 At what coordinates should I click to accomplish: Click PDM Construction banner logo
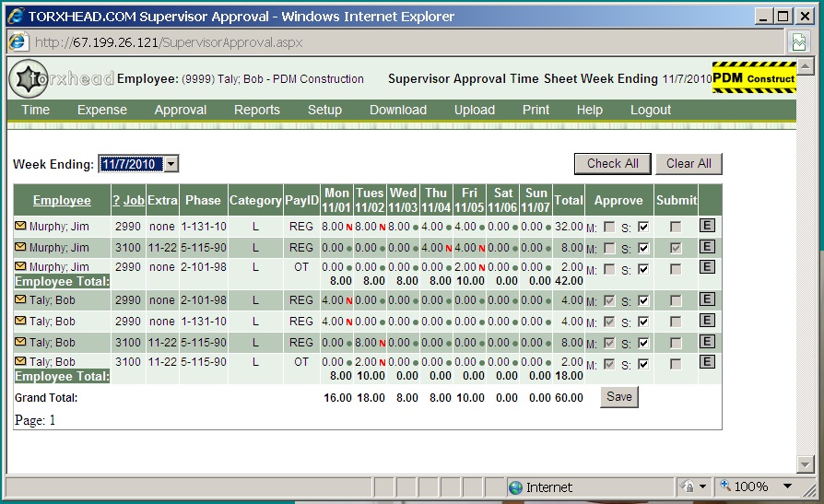(x=753, y=78)
